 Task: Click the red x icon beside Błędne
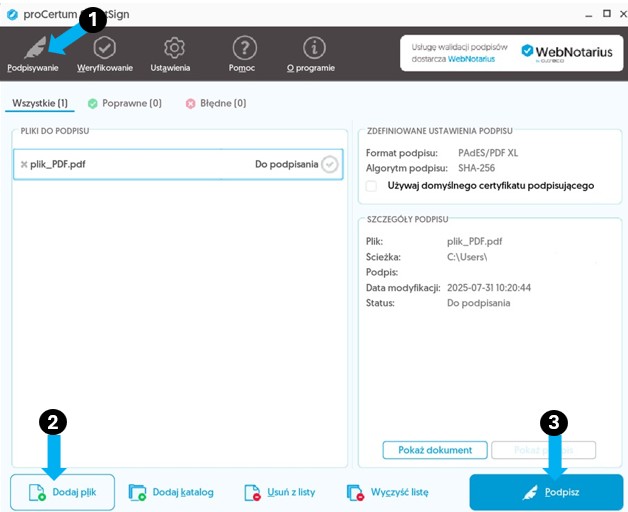tap(191, 104)
